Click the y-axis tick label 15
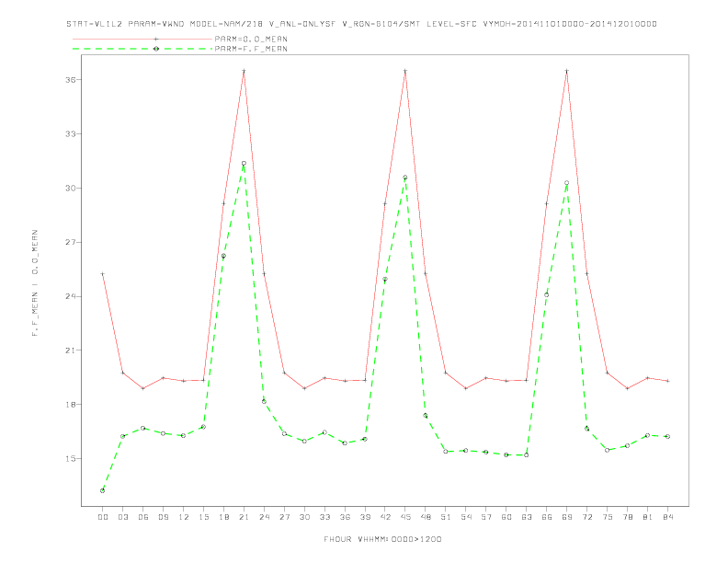The width and height of the screenshot is (728, 563). tap(71, 458)
